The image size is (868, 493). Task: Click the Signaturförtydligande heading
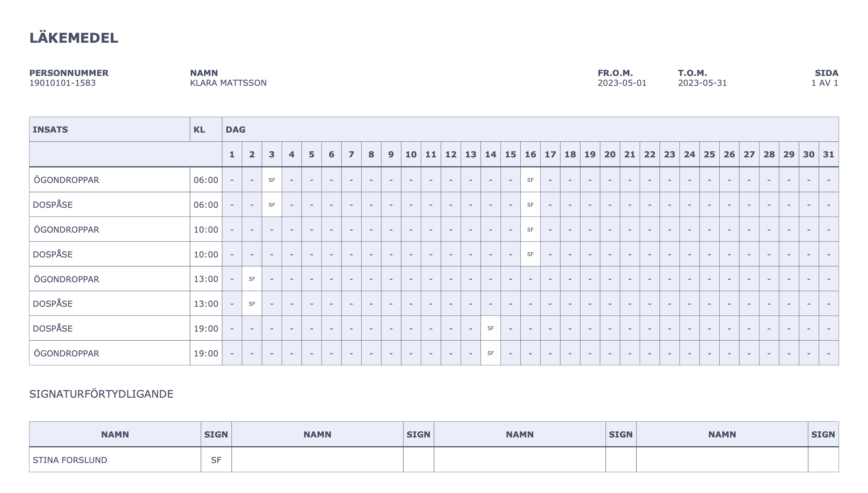(101, 394)
